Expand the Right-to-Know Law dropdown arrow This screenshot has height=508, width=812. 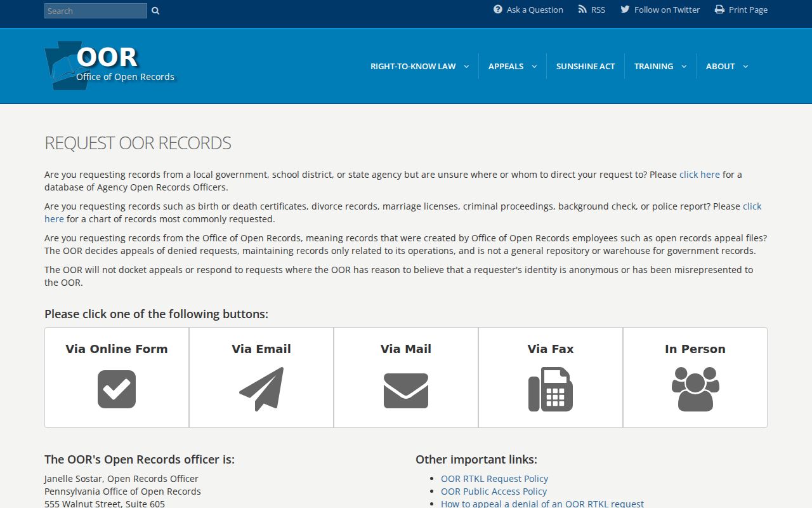(x=466, y=66)
